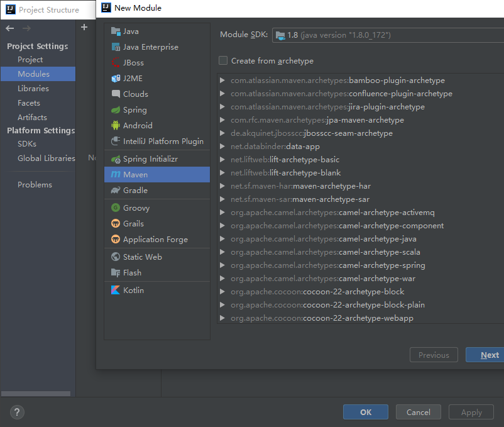Click the IntelliJ Platform Plugin icon
The height and width of the screenshot is (427, 504).
click(116, 141)
